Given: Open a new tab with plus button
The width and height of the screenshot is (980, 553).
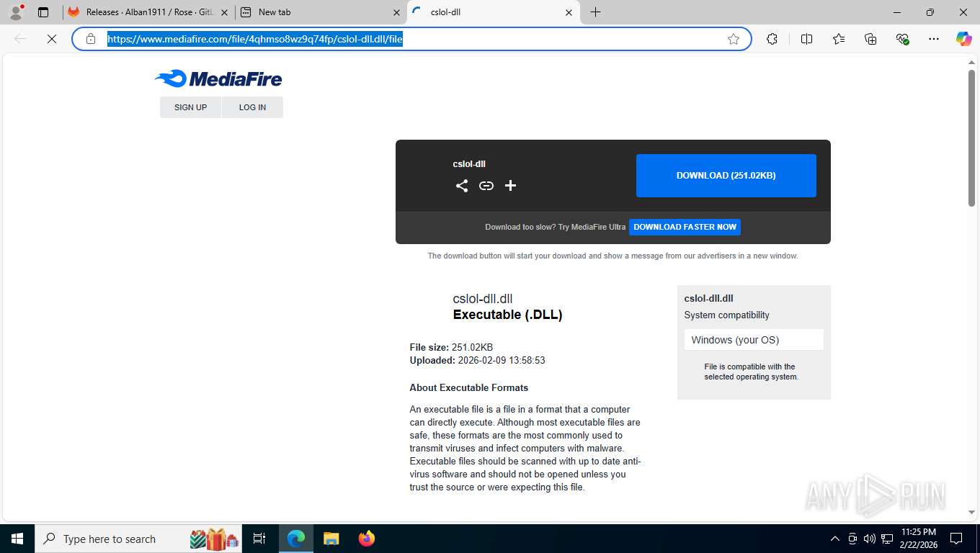Looking at the screenshot, I should tap(595, 12).
